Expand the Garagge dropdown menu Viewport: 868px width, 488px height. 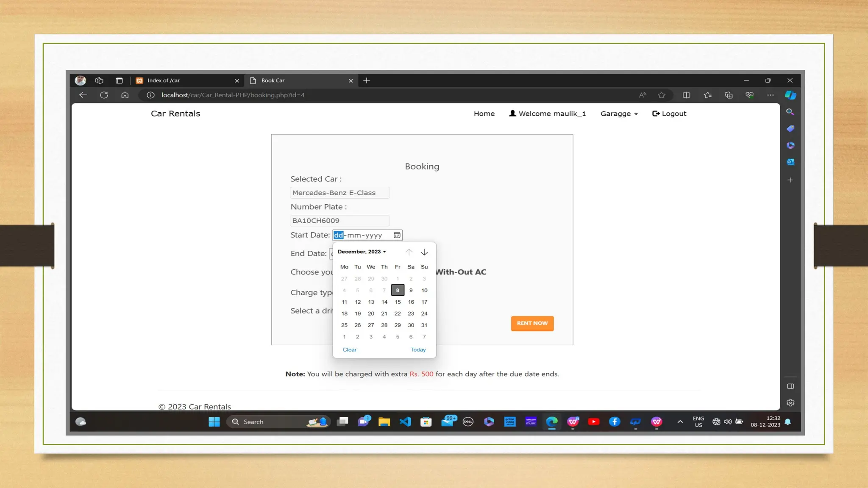pos(619,114)
